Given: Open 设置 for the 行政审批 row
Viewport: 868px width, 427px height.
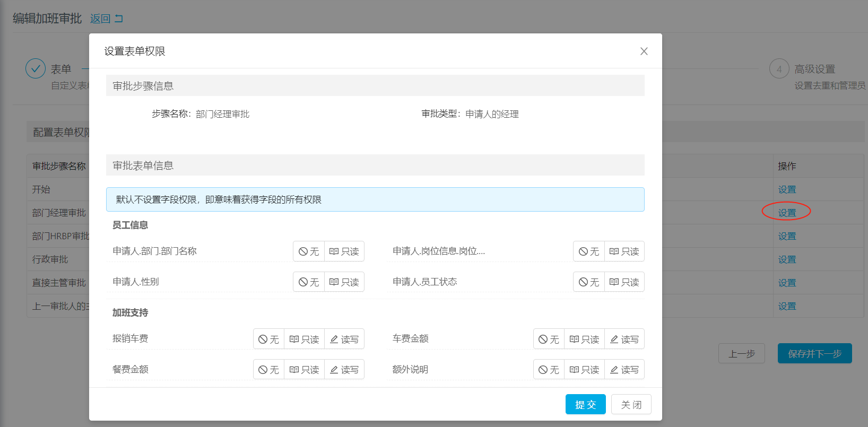Looking at the screenshot, I should pyautogui.click(x=787, y=259).
